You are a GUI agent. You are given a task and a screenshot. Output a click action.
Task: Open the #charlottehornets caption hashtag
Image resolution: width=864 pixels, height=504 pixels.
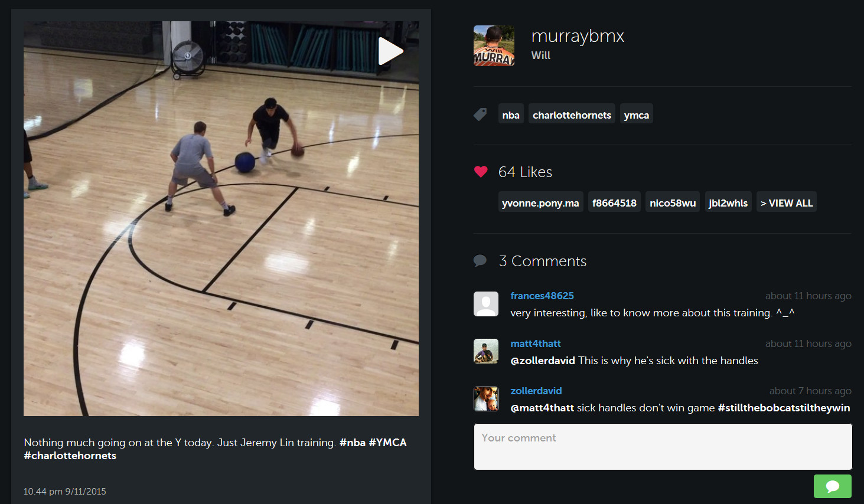tap(70, 456)
